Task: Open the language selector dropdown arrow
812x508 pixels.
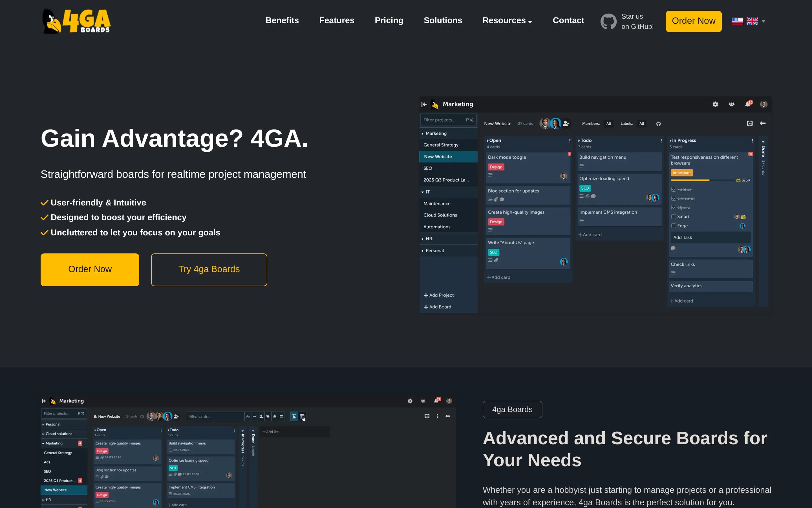Action: tap(763, 21)
